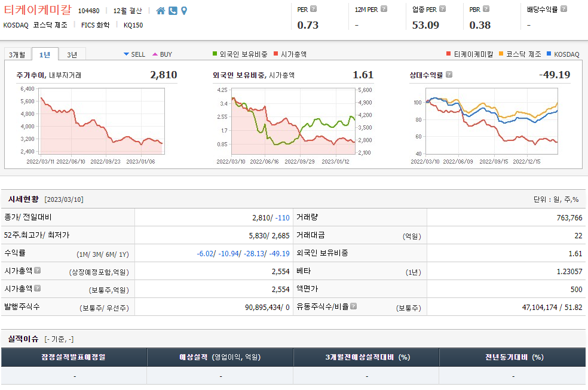Open help icon beside 시가총액 보통주
Viewport: 588px width, 390px height.
coord(37,288)
